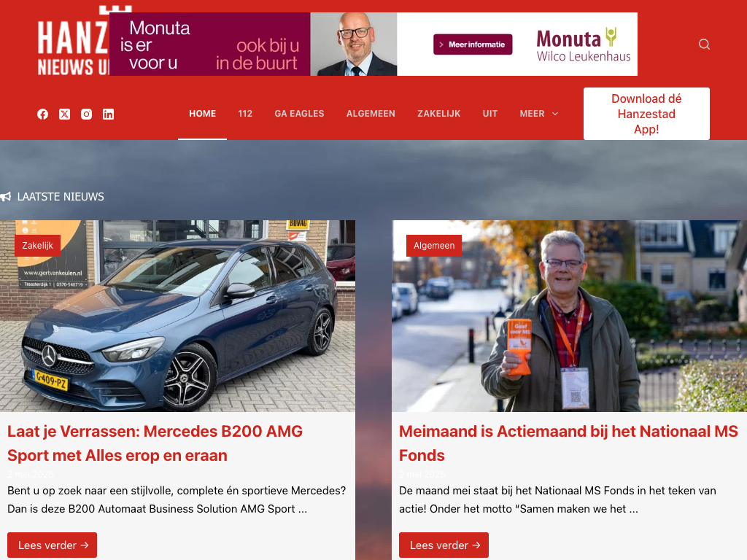
Task: Go to the GA EAGLES section
Action: pyautogui.click(x=299, y=114)
